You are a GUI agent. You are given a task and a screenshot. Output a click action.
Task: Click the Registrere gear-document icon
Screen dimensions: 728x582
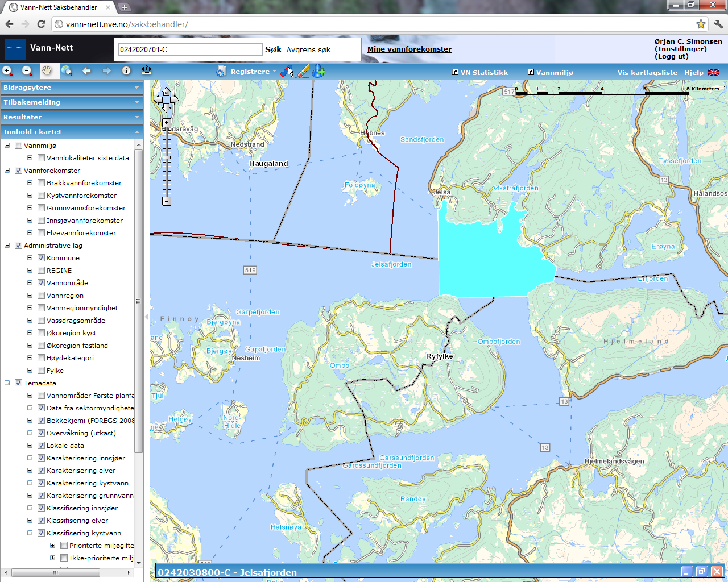pyautogui.click(x=221, y=72)
